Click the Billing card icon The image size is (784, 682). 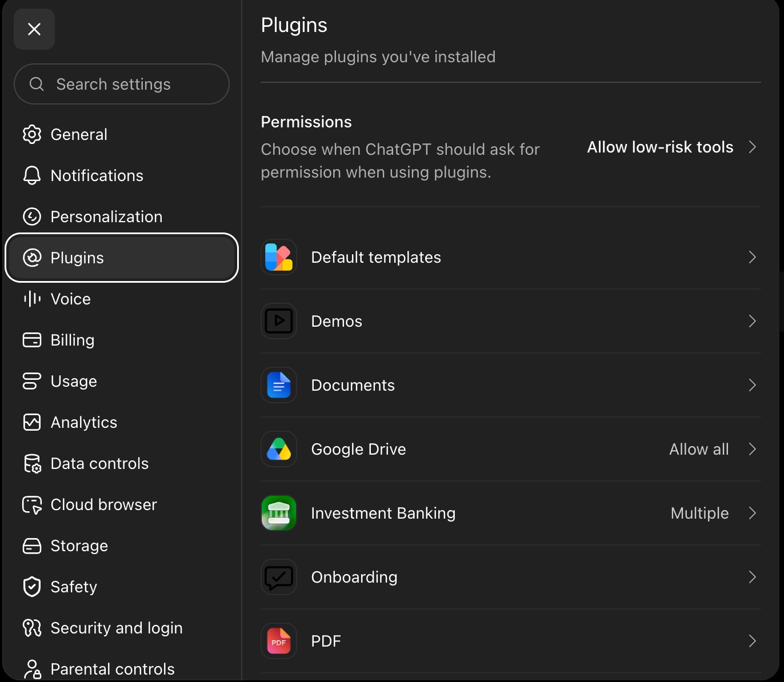(32, 340)
